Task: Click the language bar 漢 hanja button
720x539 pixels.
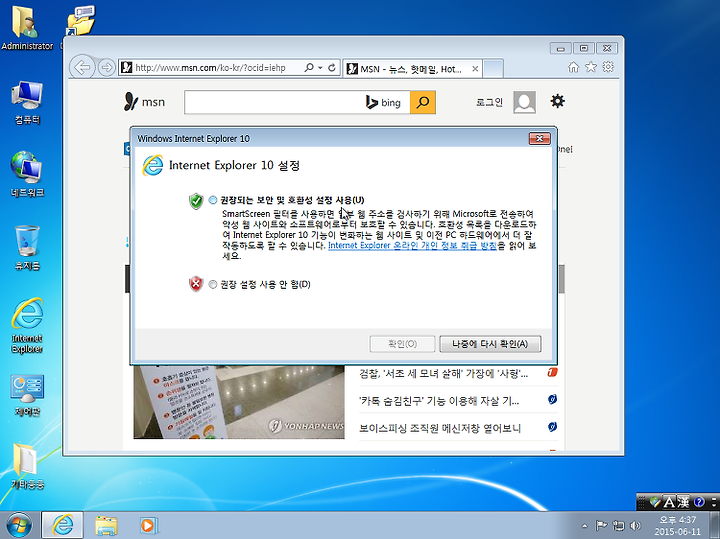Action: click(x=683, y=502)
